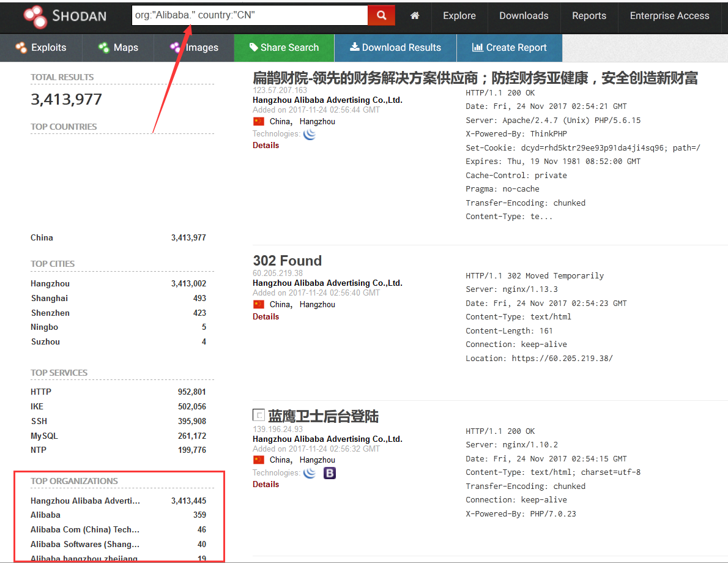Click the jQuery icon in 139.196.24.93 result

coord(309,473)
